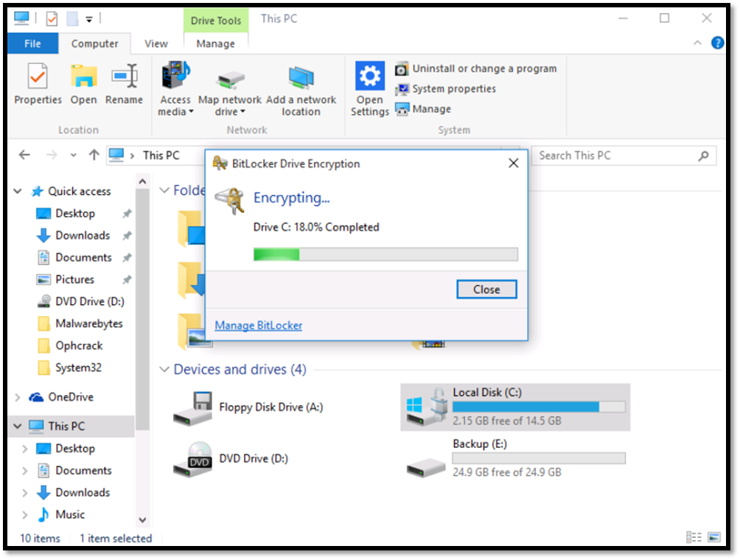Collapse the Folders group header

pyautogui.click(x=164, y=190)
